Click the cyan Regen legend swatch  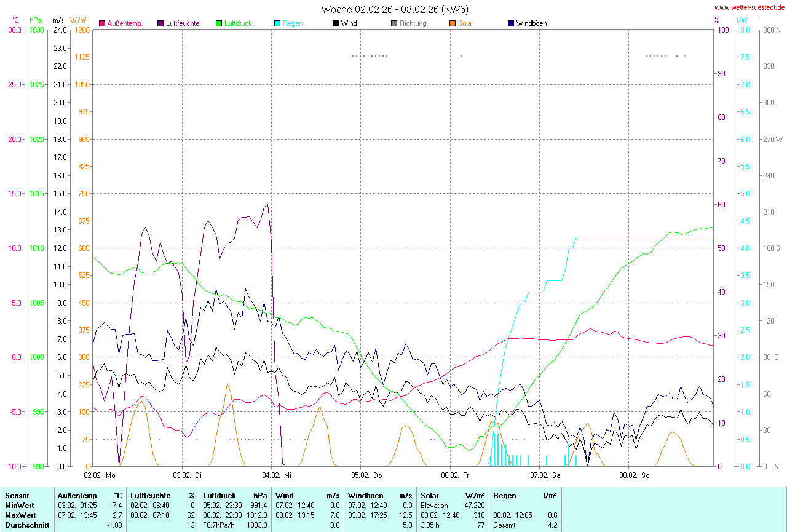click(x=277, y=23)
